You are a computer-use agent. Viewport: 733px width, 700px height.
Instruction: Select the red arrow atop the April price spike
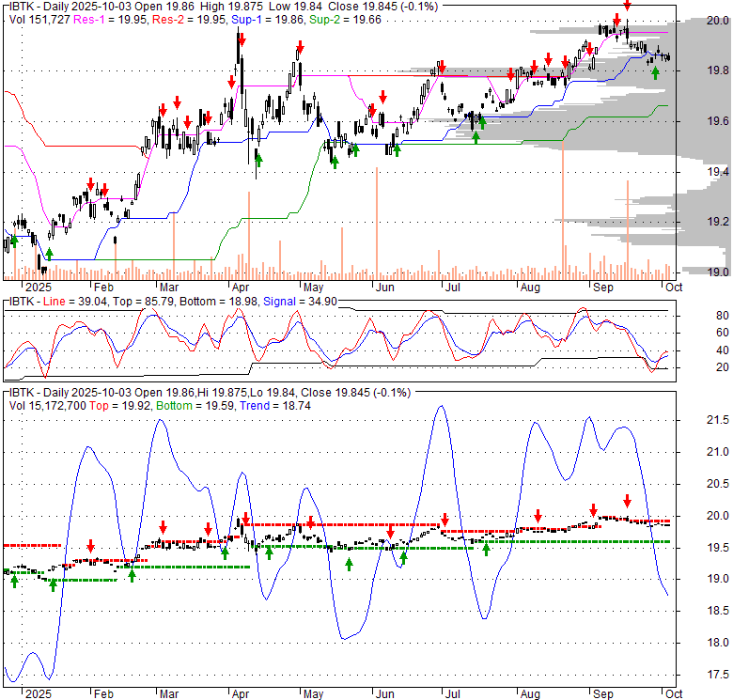click(242, 39)
